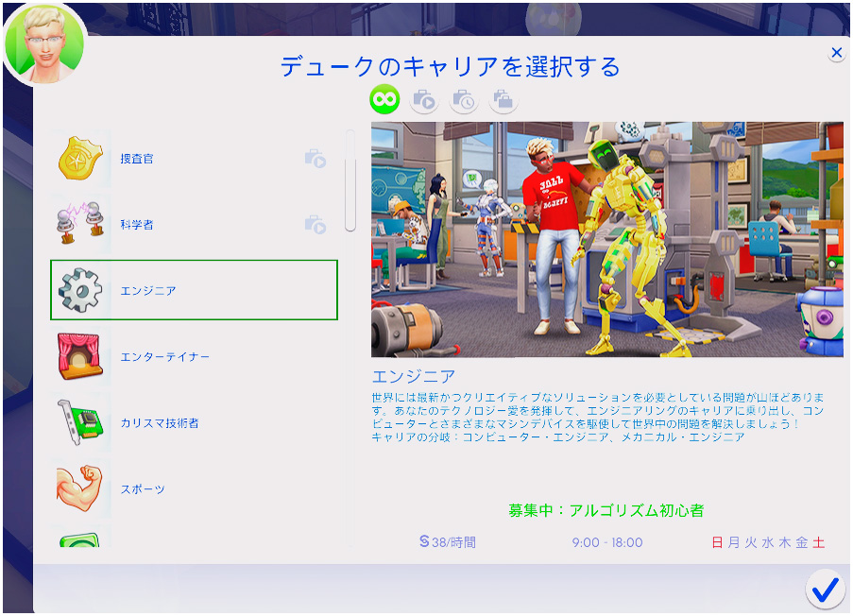Show all careers with the infinity filter
Image resolution: width=853 pixels, height=616 pixels.
(384, 99)
